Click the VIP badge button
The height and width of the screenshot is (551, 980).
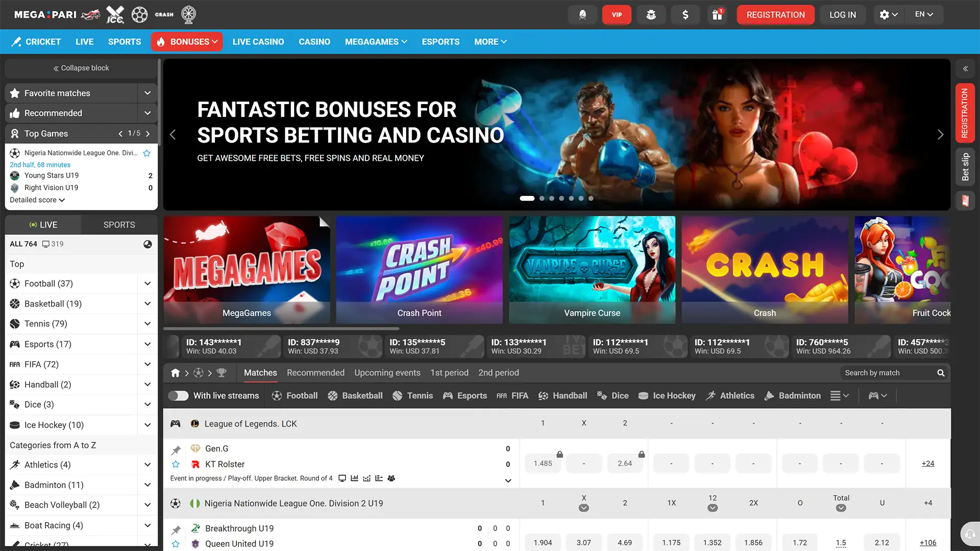tap(617, 15)
